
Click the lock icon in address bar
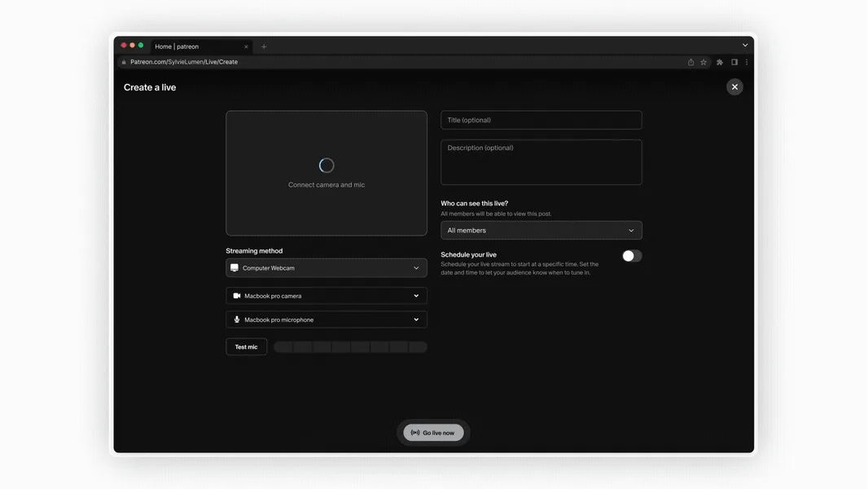point(124,62)
